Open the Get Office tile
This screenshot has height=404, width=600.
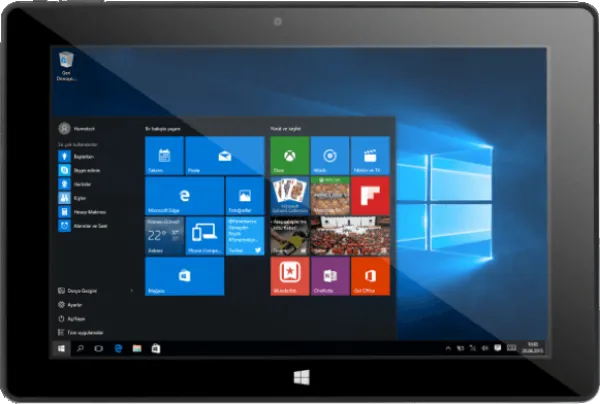[370, 276]
